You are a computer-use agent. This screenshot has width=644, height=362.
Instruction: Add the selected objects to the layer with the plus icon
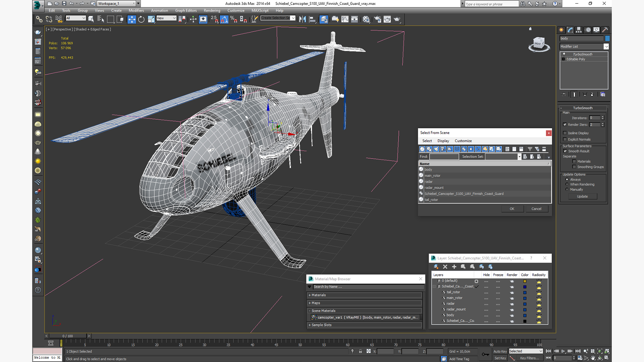click(454, 267)
